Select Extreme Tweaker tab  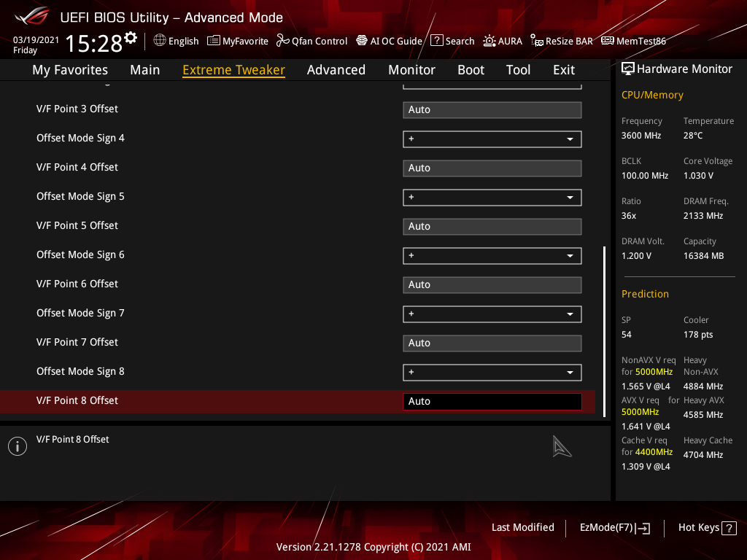pyautogui.click(x=234, y=70)
